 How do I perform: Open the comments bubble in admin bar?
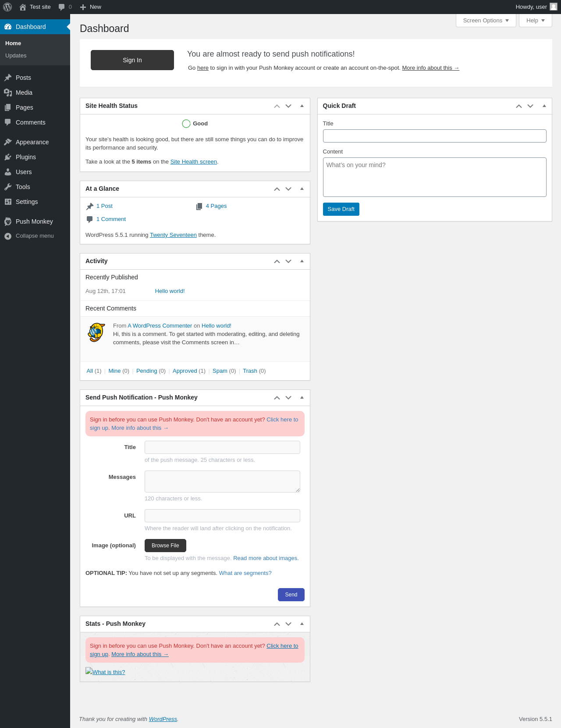pyautogui.click(x=62, y=7)
